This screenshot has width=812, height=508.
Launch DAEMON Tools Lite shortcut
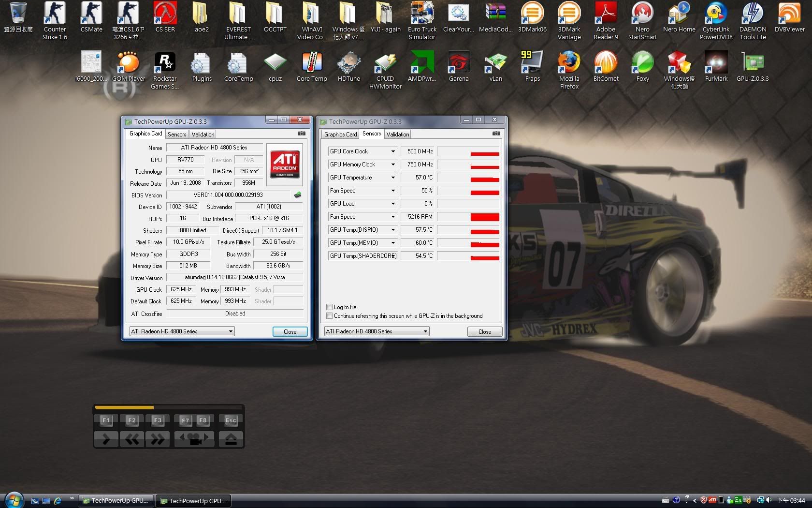(x=753, y=21)
